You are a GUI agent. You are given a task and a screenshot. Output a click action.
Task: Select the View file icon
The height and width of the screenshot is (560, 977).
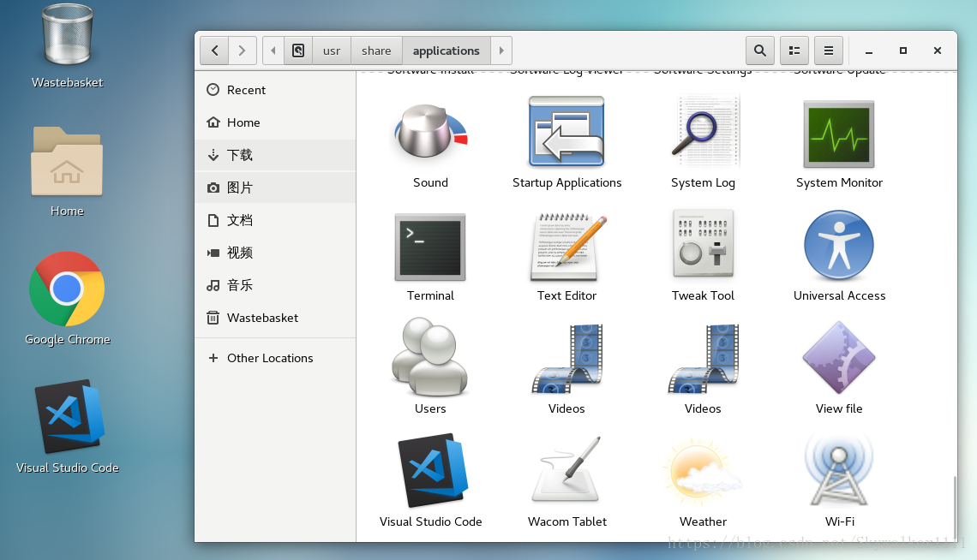[x=839, y=358]
